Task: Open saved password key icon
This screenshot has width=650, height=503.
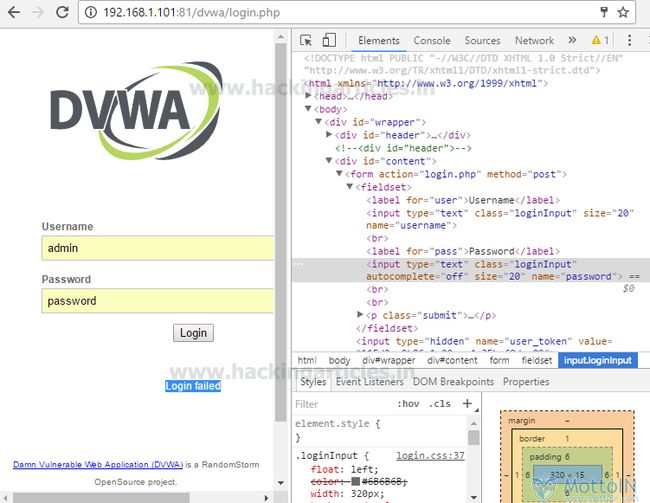Action: pyautogui.click(x=604, y=12)
